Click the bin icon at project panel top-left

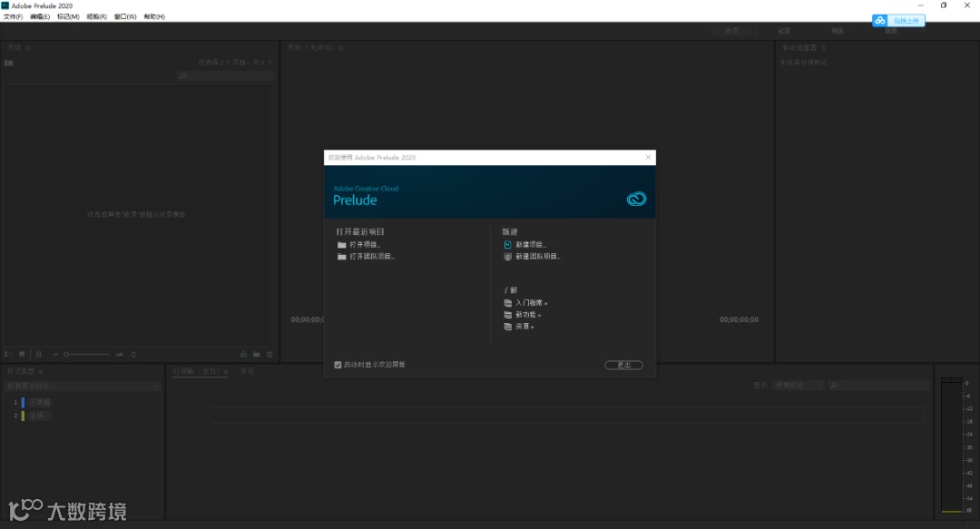pyautogui.click(x=9, y=63)
